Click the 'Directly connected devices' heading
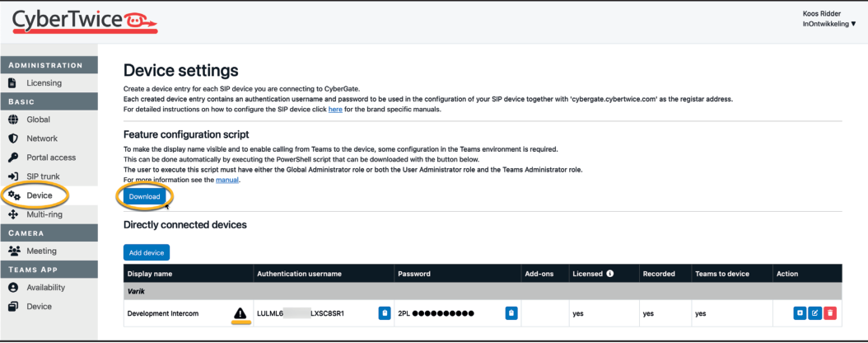 (x=185, y=225)
